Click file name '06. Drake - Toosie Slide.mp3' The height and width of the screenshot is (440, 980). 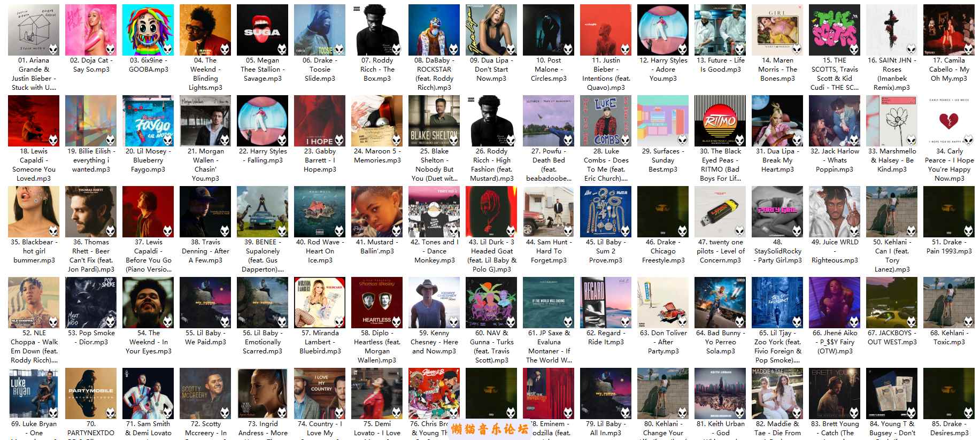[320, 70]
